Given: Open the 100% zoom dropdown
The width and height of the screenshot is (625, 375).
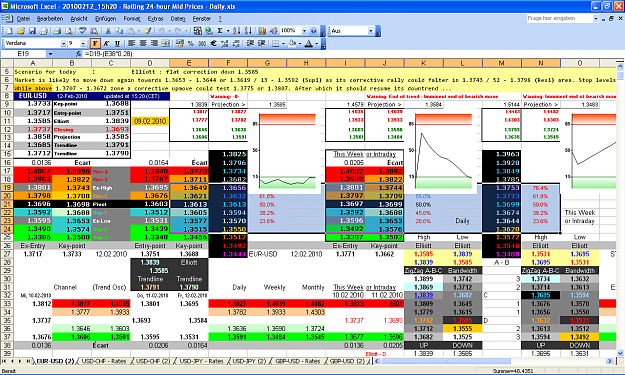Looking at the screenshot, I should point(305,31).
